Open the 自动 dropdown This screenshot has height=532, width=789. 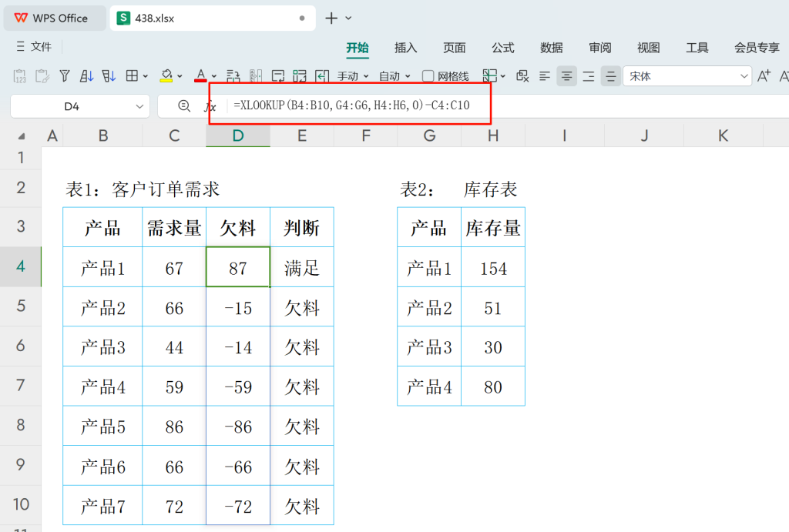click(395, 76)
